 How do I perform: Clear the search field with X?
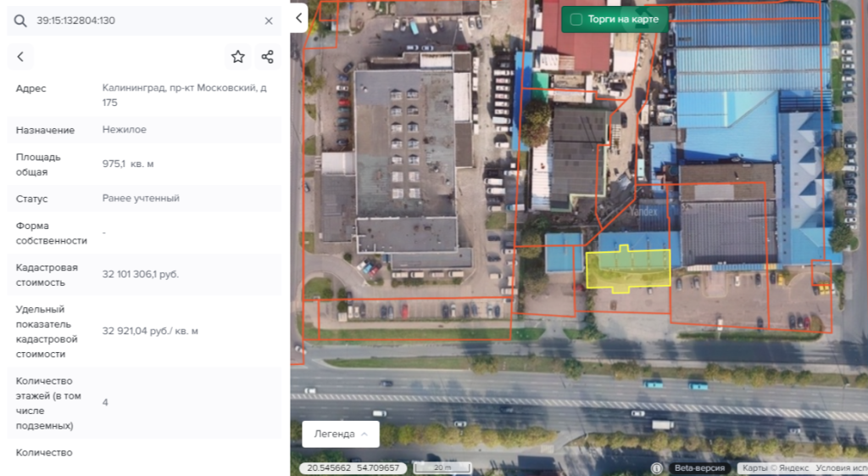click(269, 21)
